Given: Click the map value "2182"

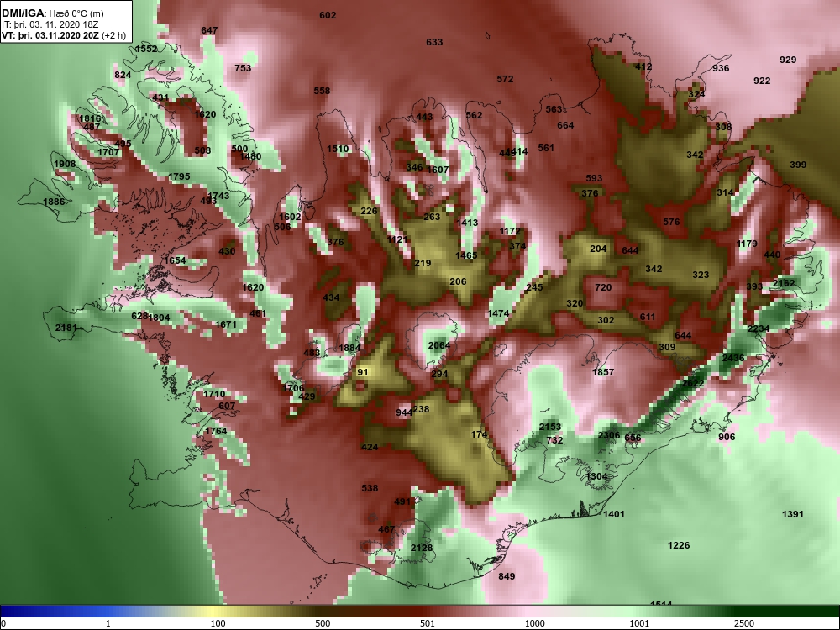Looking at the screenshot, I should pyautogui.click(x=784, y=283).
